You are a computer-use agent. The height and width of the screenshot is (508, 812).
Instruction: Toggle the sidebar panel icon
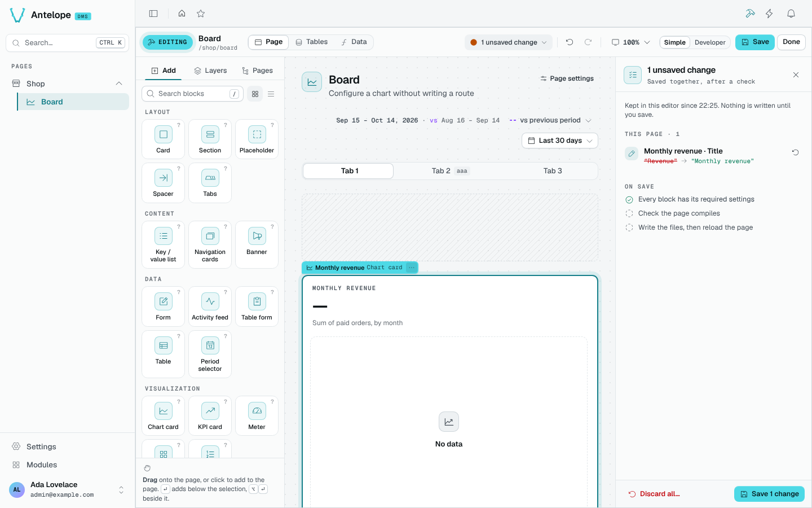point(153,14)
